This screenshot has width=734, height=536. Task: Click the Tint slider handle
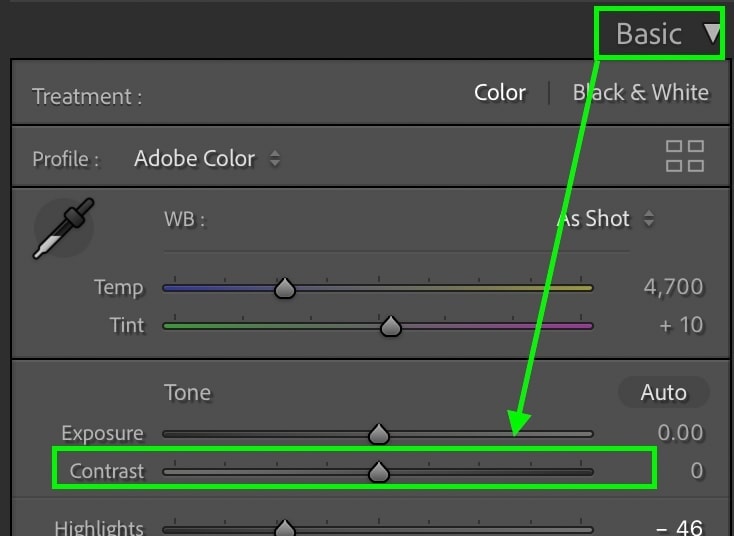(x=390, y=326)
